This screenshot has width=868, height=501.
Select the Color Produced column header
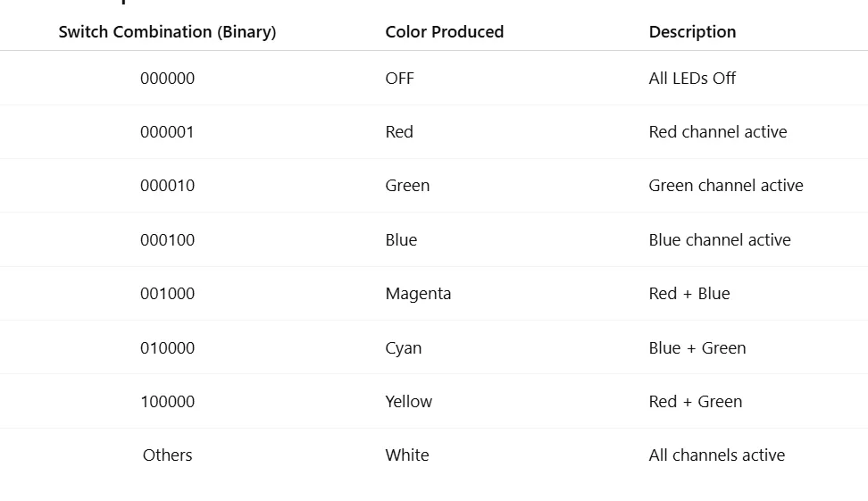[445, 32]
